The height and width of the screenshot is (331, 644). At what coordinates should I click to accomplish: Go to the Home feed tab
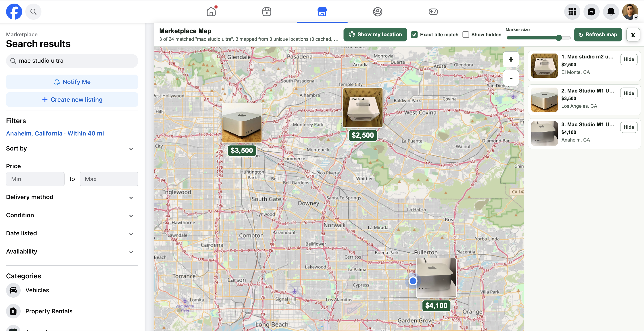pyautogui.click(x=211, y=11)
